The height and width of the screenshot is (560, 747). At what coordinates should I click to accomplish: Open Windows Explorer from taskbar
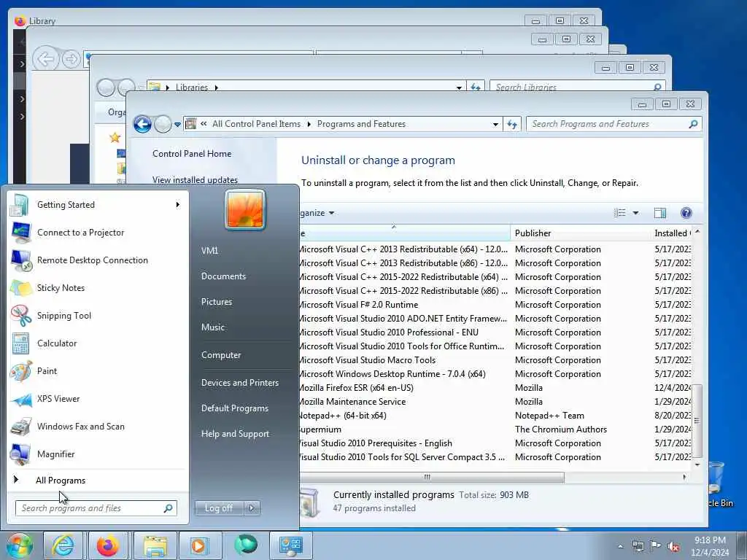155,545
